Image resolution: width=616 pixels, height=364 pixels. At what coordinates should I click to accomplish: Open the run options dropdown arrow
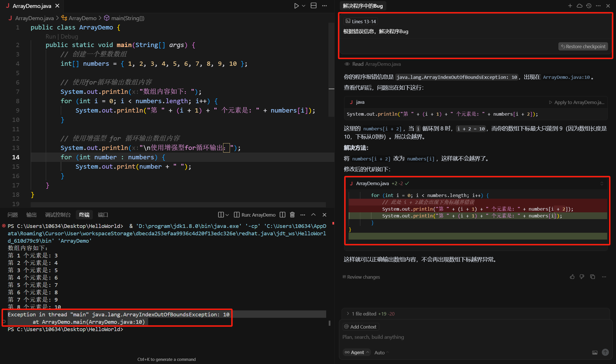[304, 6]
